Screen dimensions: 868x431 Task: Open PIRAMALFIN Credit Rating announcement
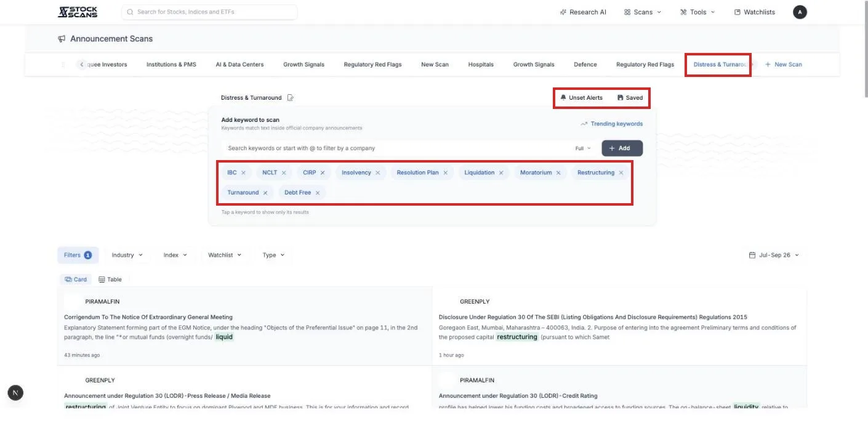[619, 387]
